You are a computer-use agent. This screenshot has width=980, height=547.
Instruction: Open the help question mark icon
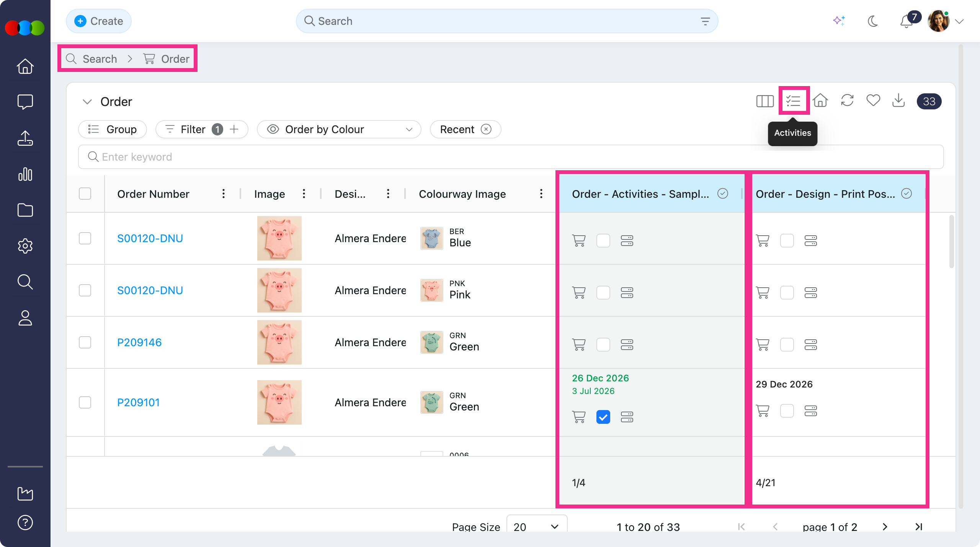[25, 523]
